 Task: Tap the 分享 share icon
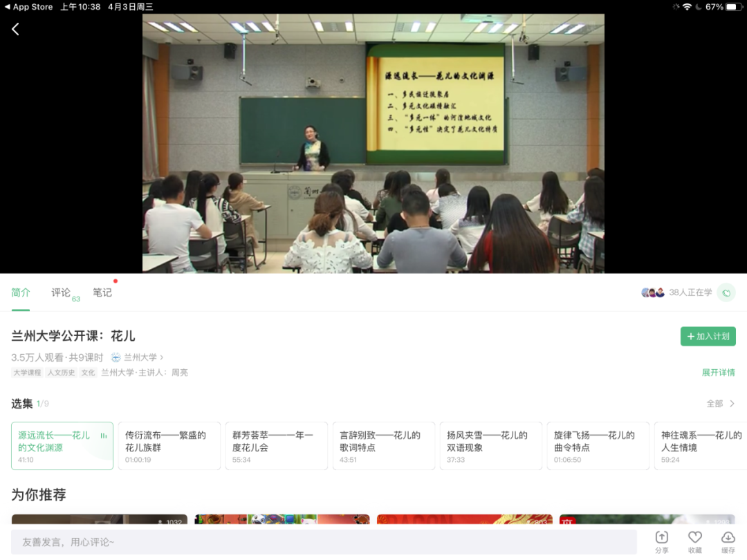tap(662, 543)
